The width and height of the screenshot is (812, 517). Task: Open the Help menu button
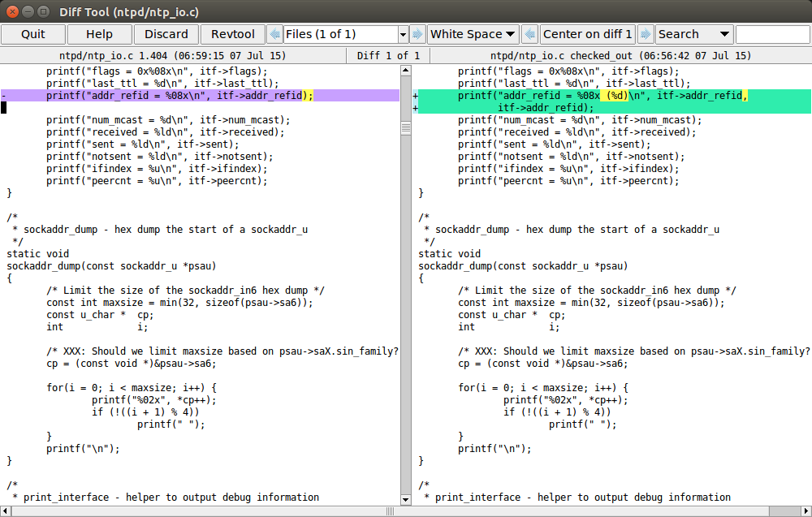99,34
